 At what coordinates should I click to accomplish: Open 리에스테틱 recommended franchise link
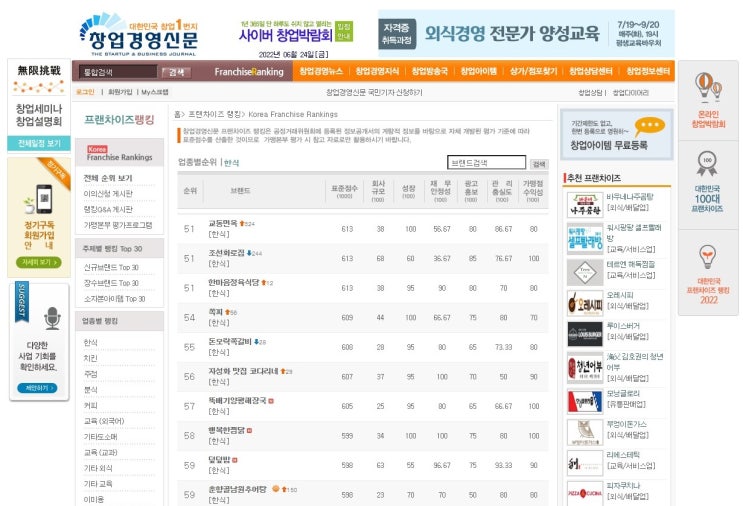[x=623, y=454]
